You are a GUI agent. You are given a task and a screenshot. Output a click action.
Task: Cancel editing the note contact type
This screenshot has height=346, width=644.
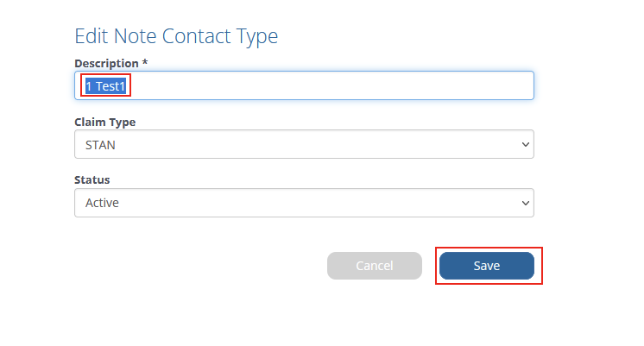[x=374, y=266]
